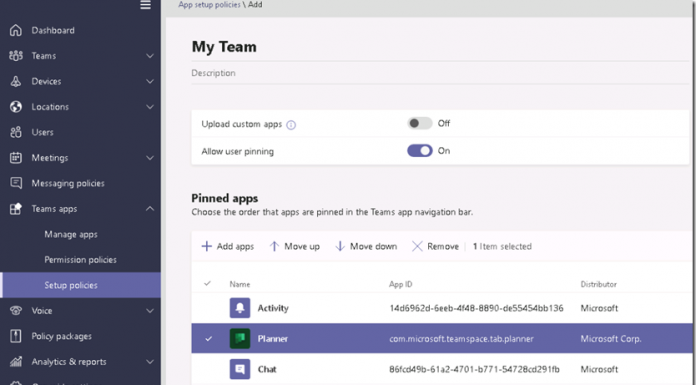Image resolution: width=696 pixels, height=385 pixels.
Task: Click the Activity app bell icon
Action: click(240, 308)
